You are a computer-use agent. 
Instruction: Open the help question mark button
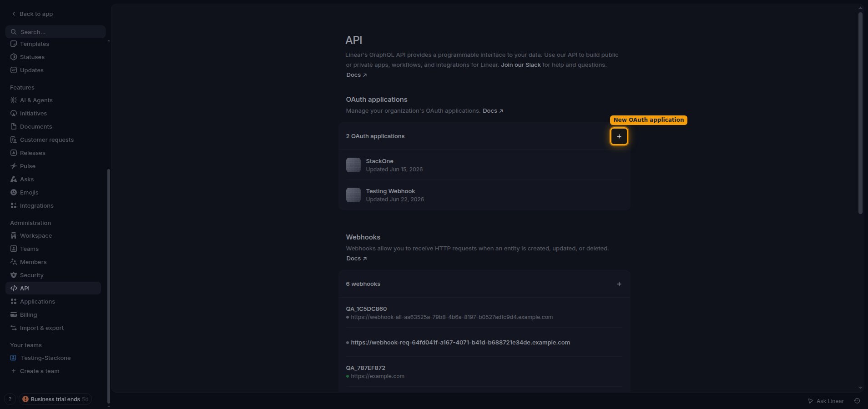click(10, 399)
